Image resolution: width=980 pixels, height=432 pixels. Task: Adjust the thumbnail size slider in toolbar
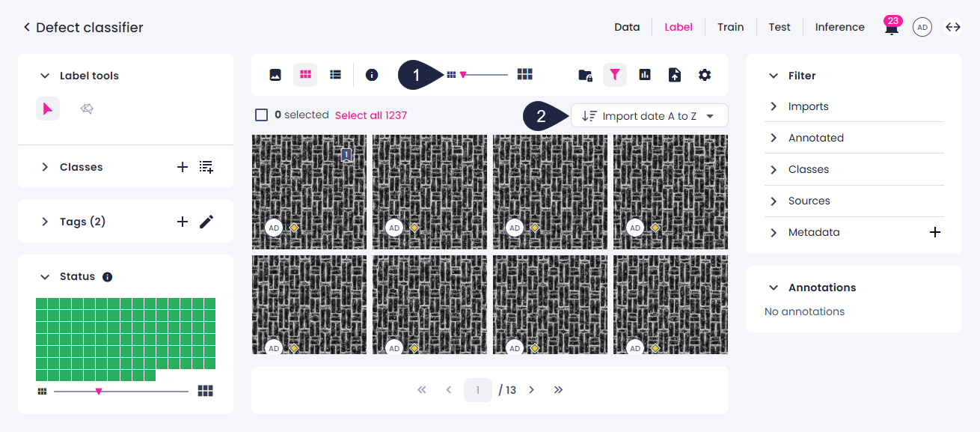[483, 75]
